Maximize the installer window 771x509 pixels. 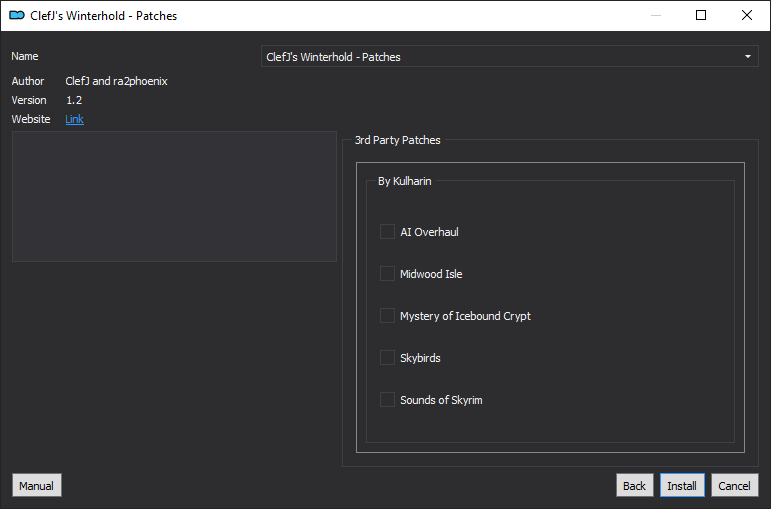[x=701, y=15]
